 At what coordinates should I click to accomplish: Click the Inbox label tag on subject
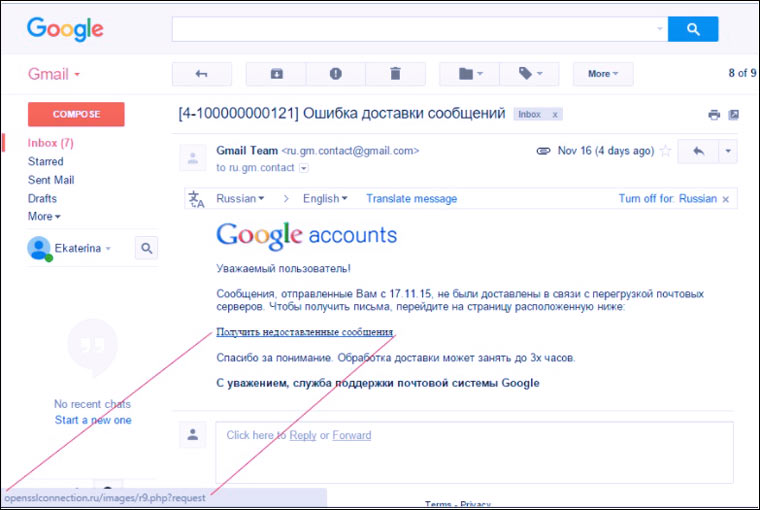[529, 114]
